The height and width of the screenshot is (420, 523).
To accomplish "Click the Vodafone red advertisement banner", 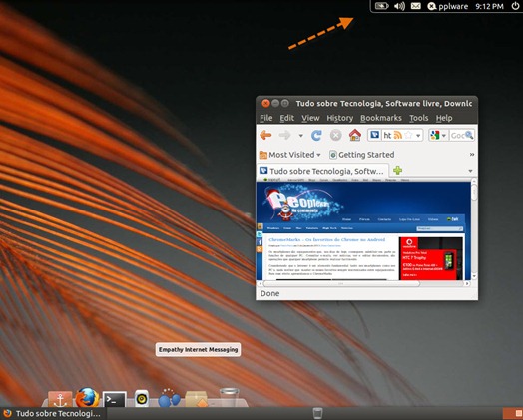I will coord(431,258).
